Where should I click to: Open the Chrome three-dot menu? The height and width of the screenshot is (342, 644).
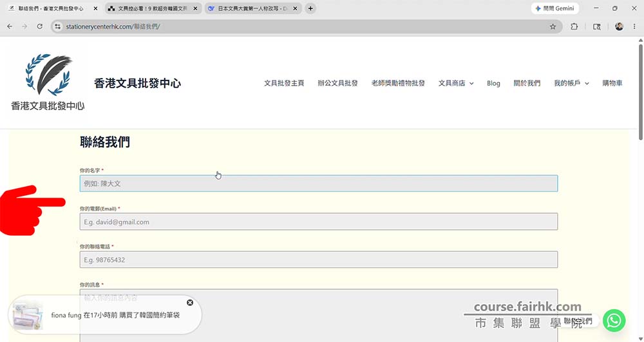pyautogui.click(x=634, y=26)
